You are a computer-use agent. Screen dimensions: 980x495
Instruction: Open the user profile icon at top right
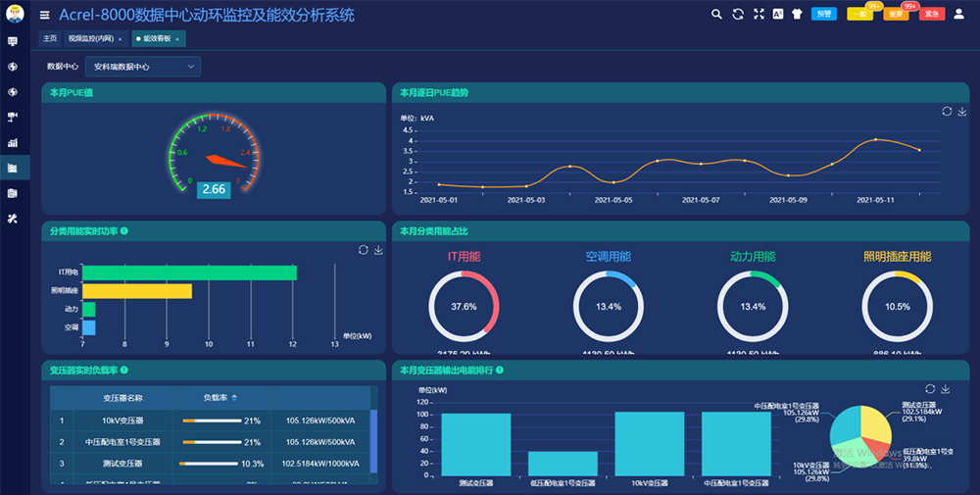959,15
